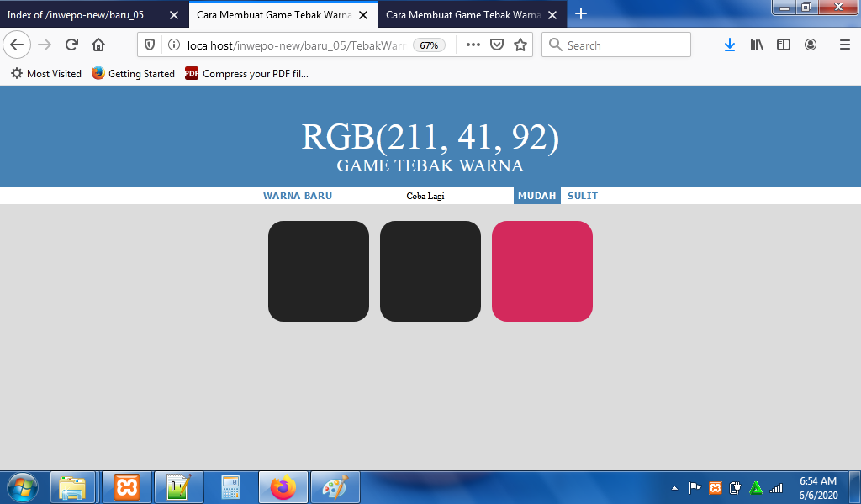Viewport: 861px width, 504px height.
Task: Click WARNA BARU button
Action: [298, 196]
